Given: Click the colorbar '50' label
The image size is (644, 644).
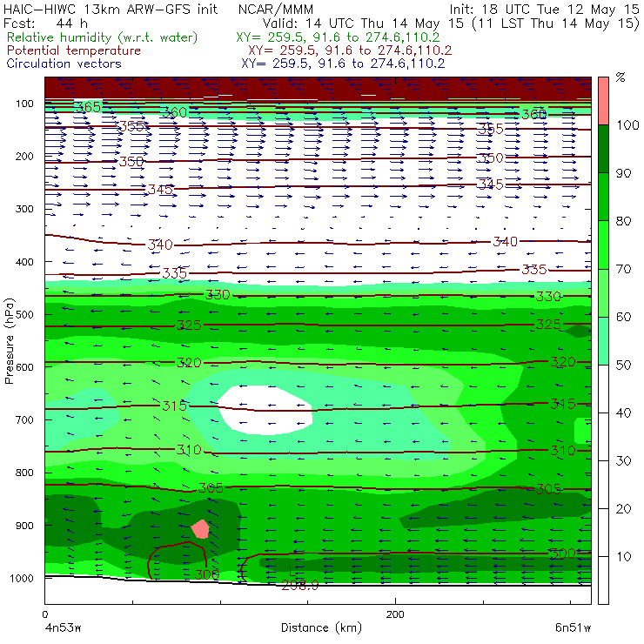Looking at the screenshot, I should (x=623, y=366).
